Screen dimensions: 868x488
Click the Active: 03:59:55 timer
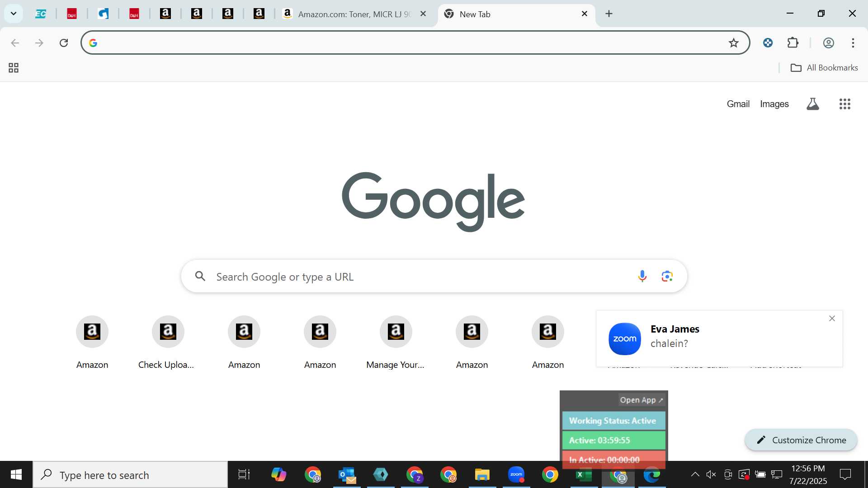point(613,441)
